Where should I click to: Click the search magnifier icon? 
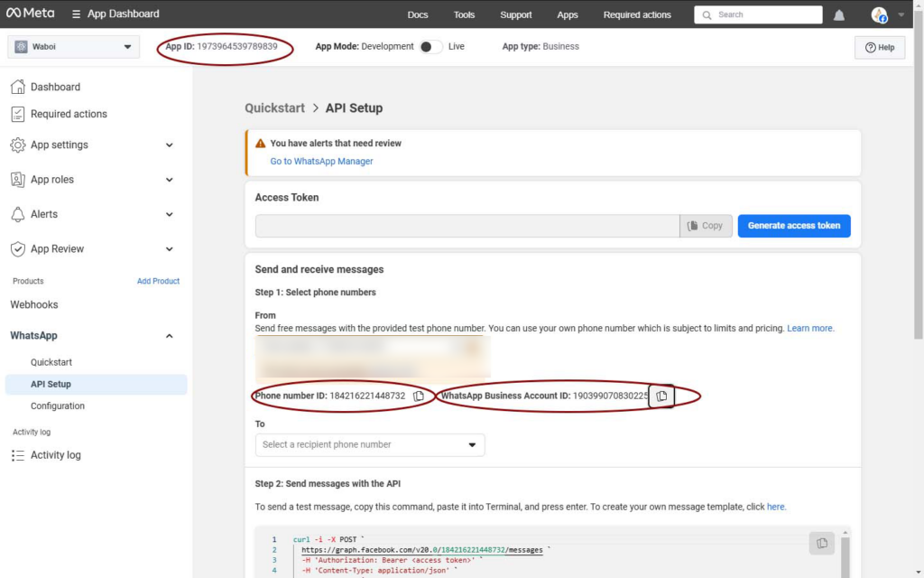pyautogui.click(x=707, y=14)
